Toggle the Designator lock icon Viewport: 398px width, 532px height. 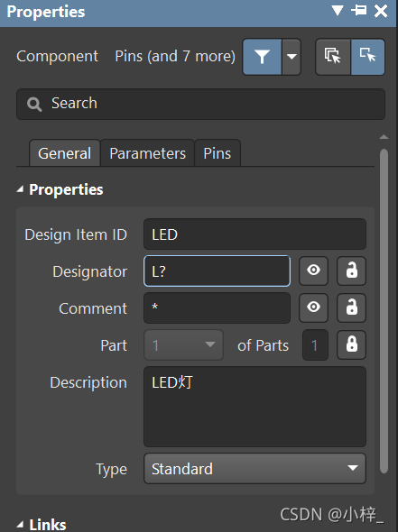[351, 271]
